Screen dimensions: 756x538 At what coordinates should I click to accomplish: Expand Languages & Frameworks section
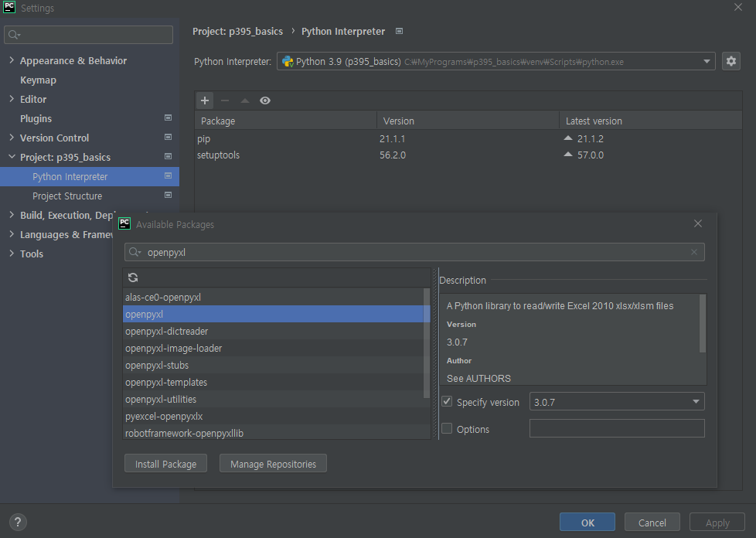point(12,234)
